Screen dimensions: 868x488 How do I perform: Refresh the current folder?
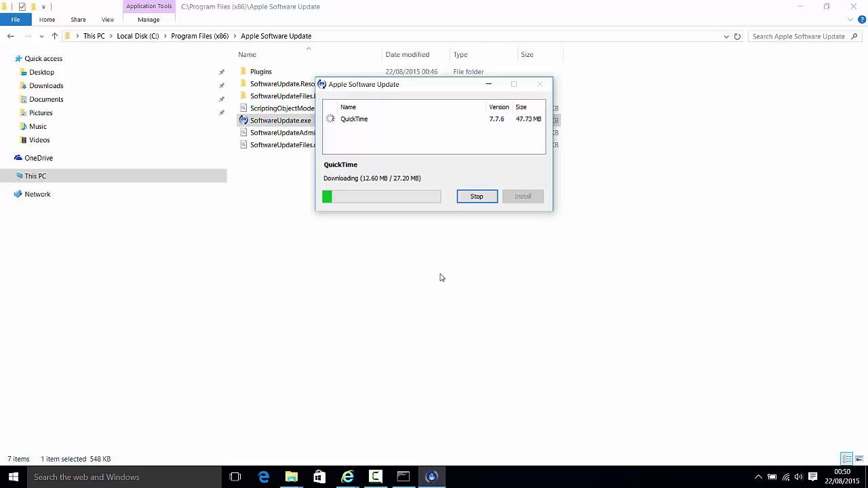pos(737,36)
